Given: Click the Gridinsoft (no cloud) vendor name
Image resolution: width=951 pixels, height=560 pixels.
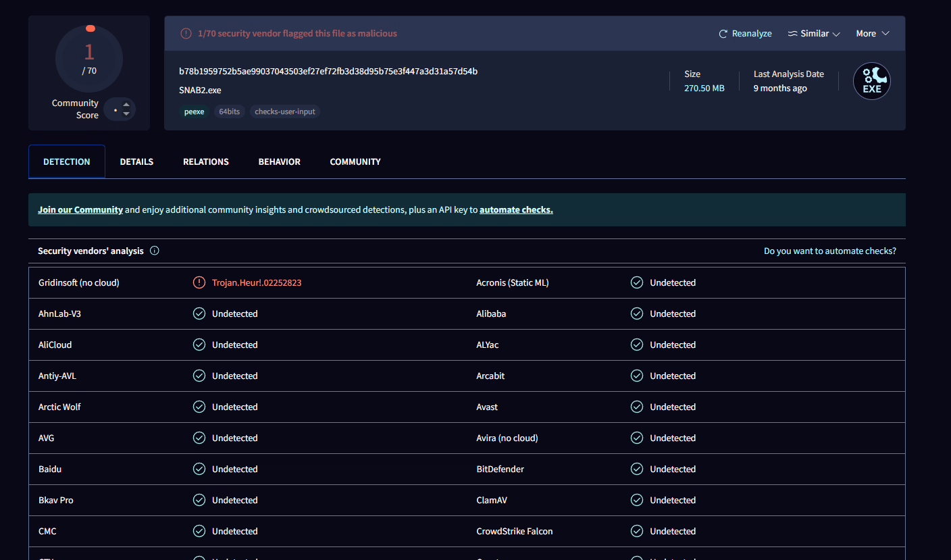Looking at the screenshot, I should coord(79,282).
